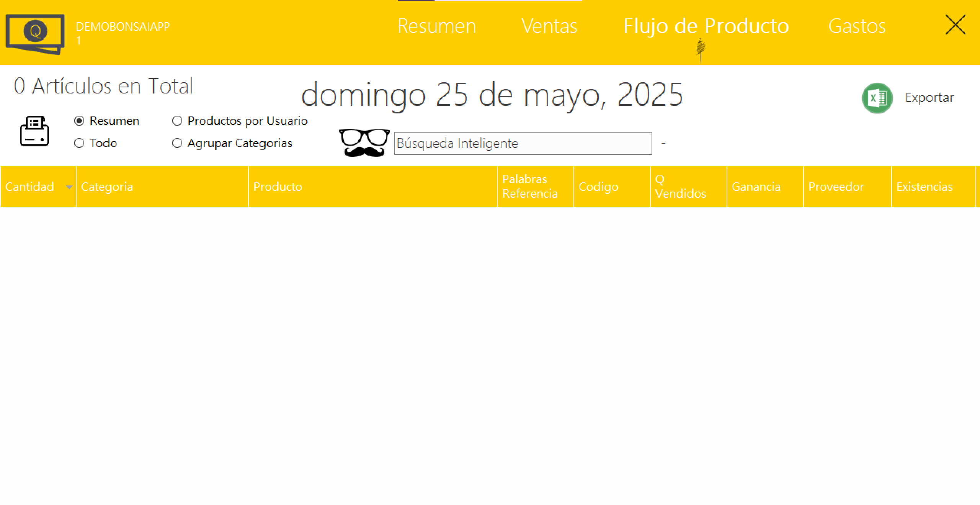The height and width of the screenshot is (505, 980).
Task: Click the Búsqueda Inteligente search field
Action: click(523, 143)
